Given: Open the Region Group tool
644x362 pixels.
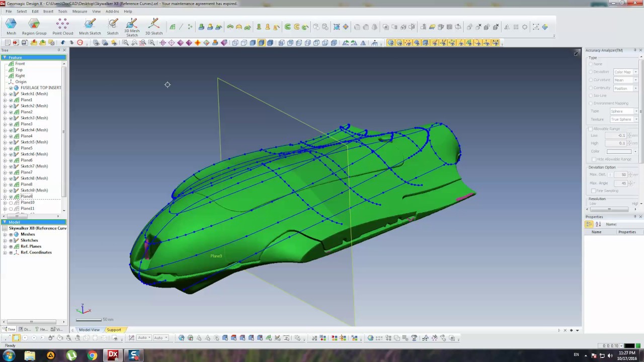Looking at the screenshot, I should (34, 27).
